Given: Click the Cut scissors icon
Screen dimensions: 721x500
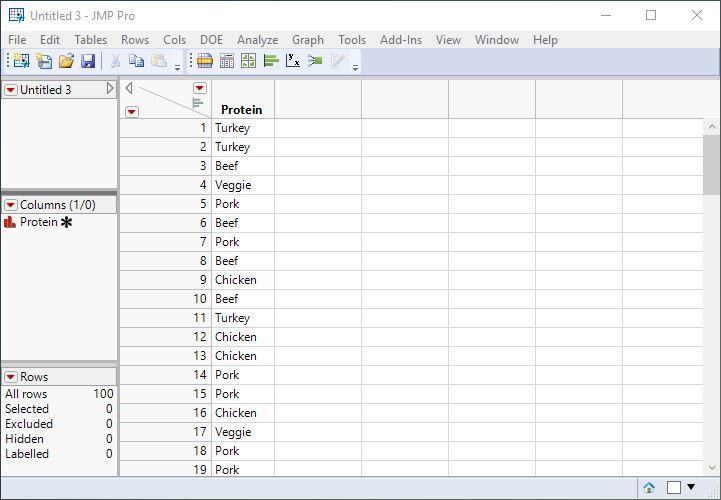Looking at the screenshot, I should pos(115,61).
